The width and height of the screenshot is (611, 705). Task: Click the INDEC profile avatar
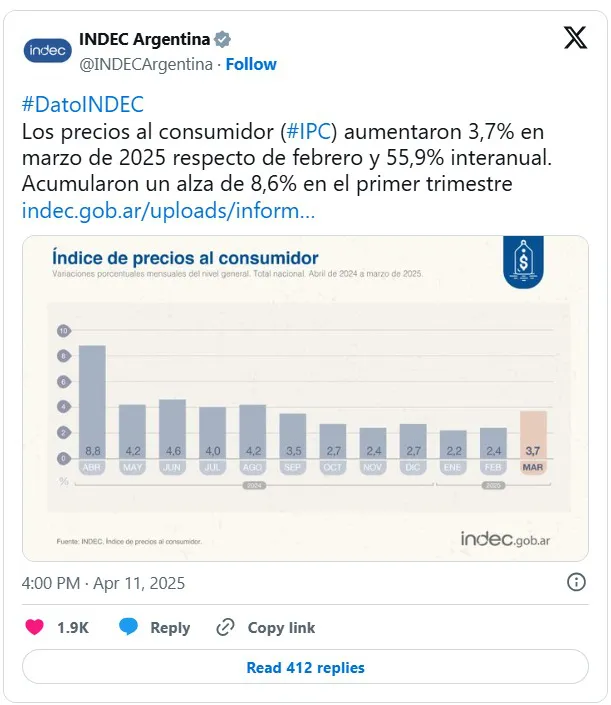(x=47, y=50)
